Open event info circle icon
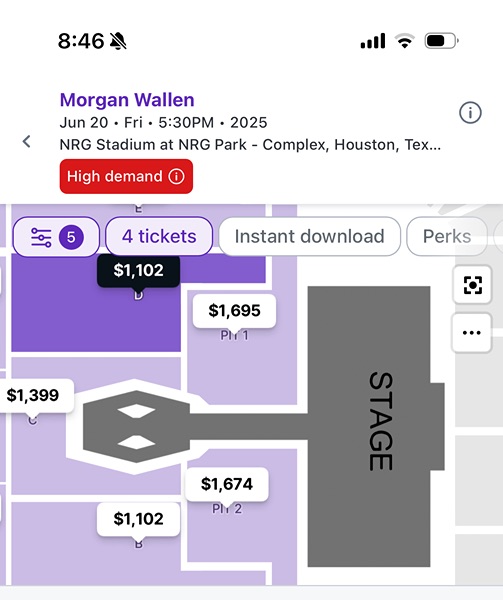 click(470, 113)
